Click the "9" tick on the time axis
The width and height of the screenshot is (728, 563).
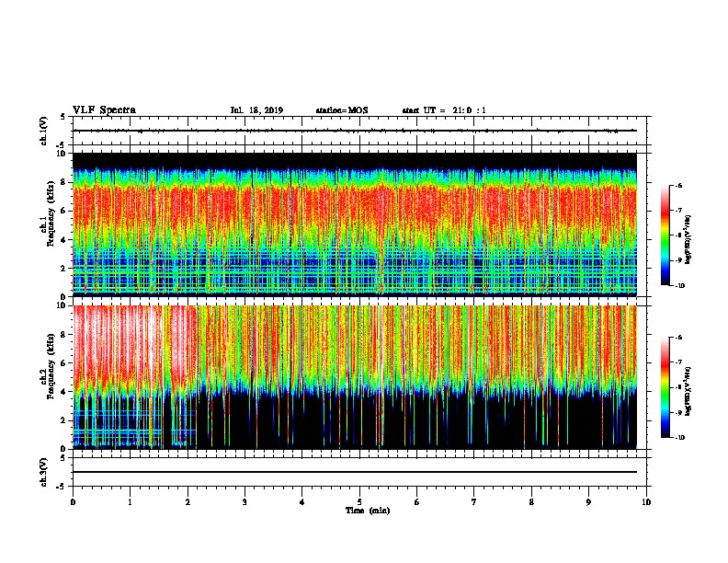pos(588,502)
